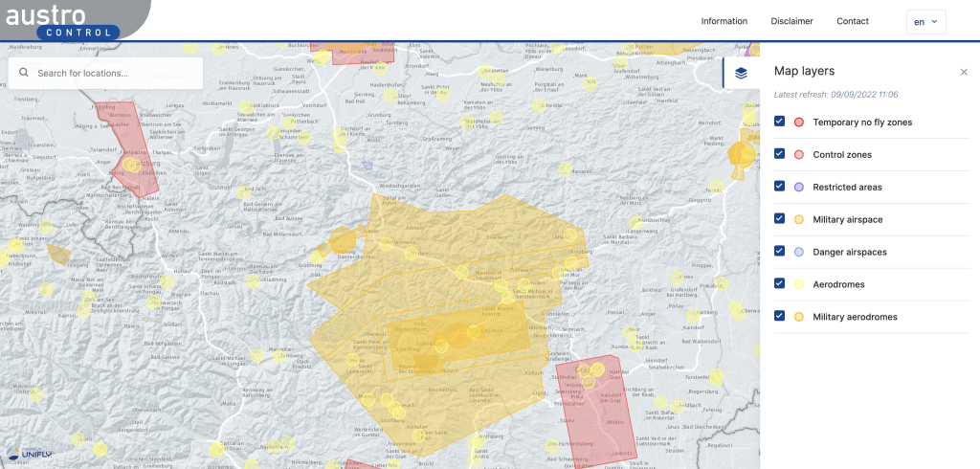
Task: Disable the Control zones layer checkbox
Action: pos(779,154)
